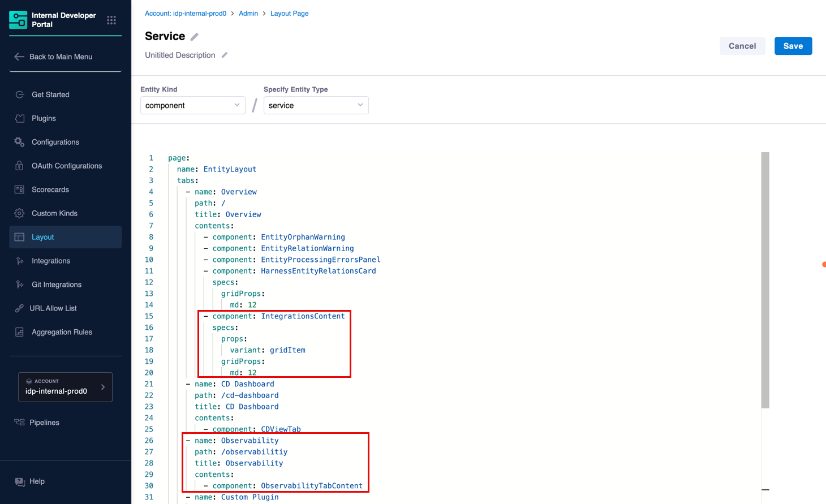The height and width of the screenshot is (504, 826).
Task: Click line 4 'name: Overview'
Action: click(226, 192)
